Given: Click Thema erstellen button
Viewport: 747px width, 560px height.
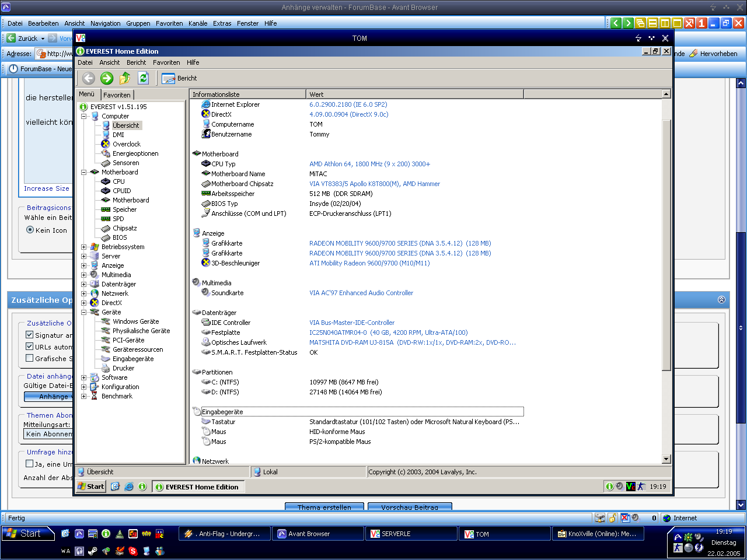Looking at the screenshot, I should (324, 507).
